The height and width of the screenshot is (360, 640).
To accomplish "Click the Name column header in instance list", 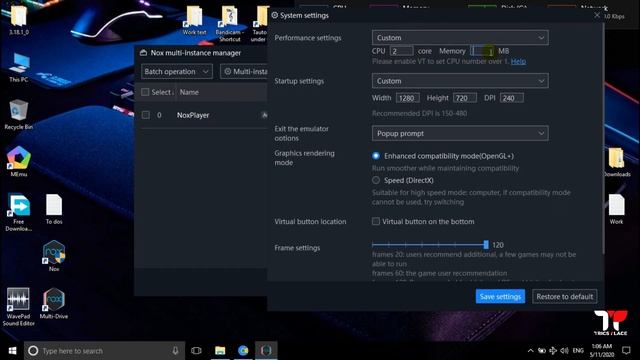I will pyautogui.click(x=189, y=92).
